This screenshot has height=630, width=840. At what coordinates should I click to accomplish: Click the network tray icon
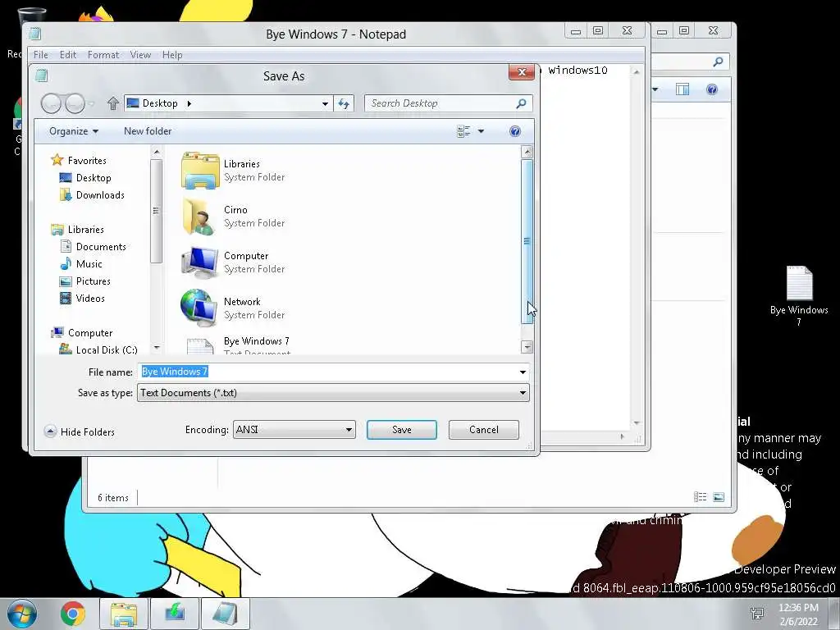[x=757, y=614]
